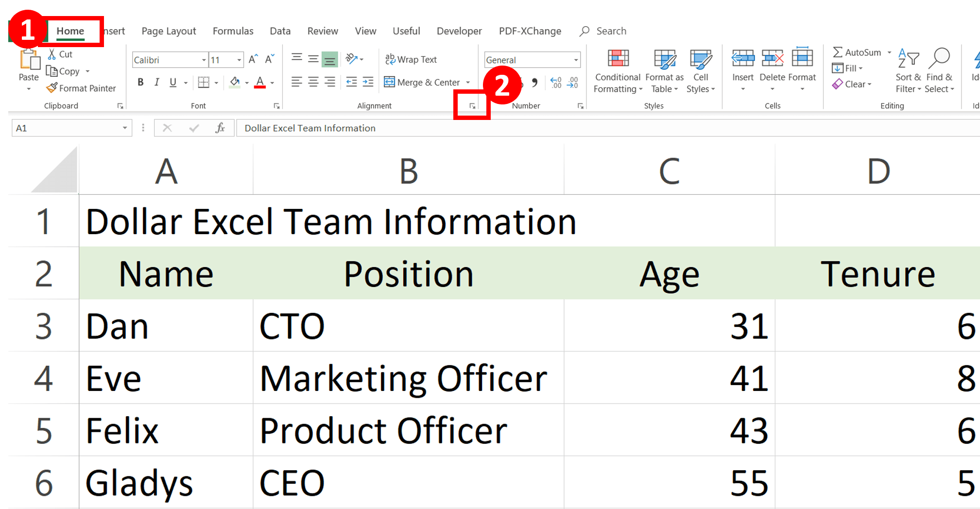This screenshot has width=980, height=509.
Task: Toggle Bold formatting
Action: pos(140,82)
